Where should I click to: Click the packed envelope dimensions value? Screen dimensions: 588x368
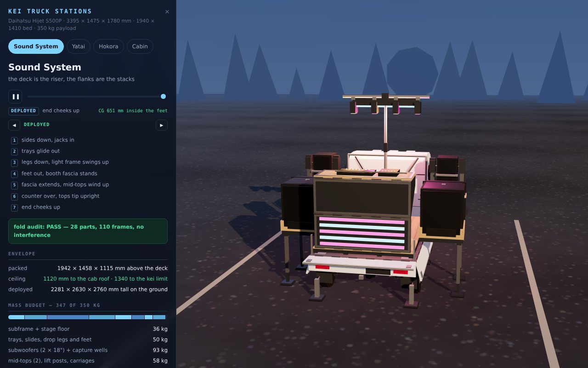[112, 268]
